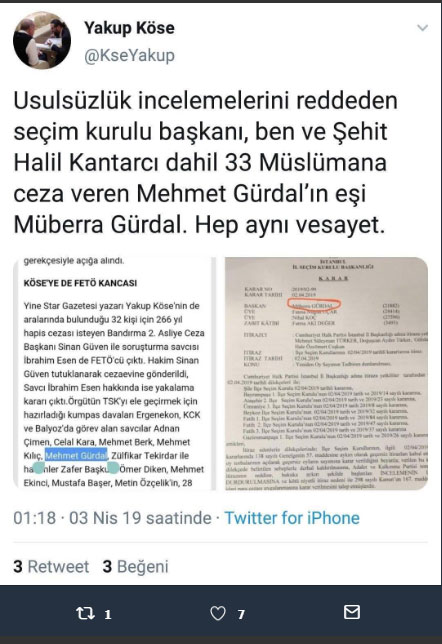Viewport: 442px width, 644px height.
Task: Like the tweet with the heart icon
Action: click(218, 614)
